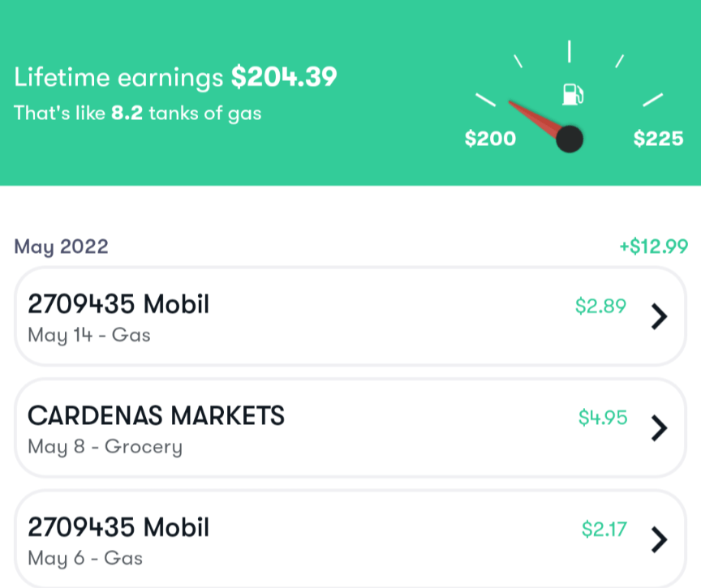Open the 2709435 Mobil title dated May 14

click(x=118, y=304)
